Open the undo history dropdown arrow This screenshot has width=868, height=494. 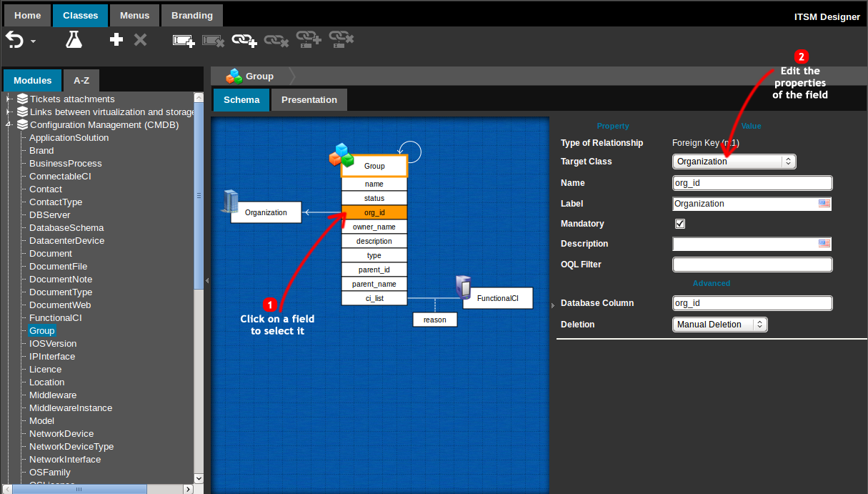coord(33,41)
